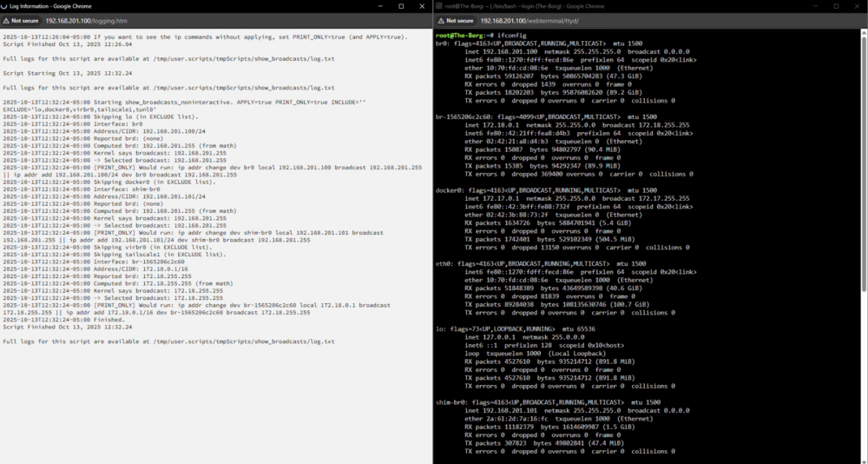Click the 'Reported brd: 172.18.255.255' log line

coord(97,276)
